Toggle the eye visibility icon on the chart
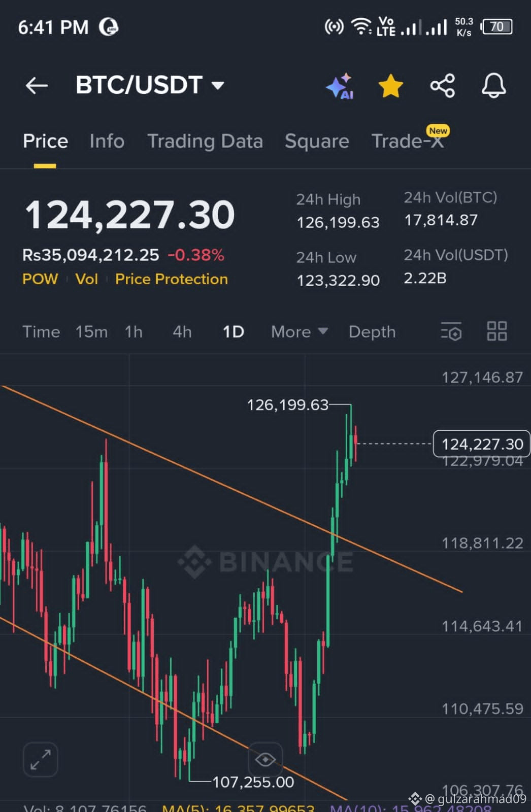531x812 pixels. click(x=265, y=760)
